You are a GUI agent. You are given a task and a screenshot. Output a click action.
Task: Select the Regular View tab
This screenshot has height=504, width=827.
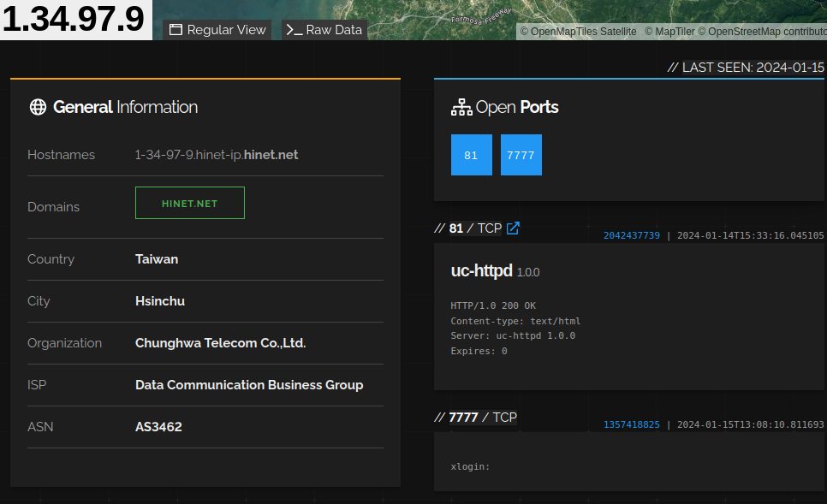pyautogui.click(x=217, y=29)
